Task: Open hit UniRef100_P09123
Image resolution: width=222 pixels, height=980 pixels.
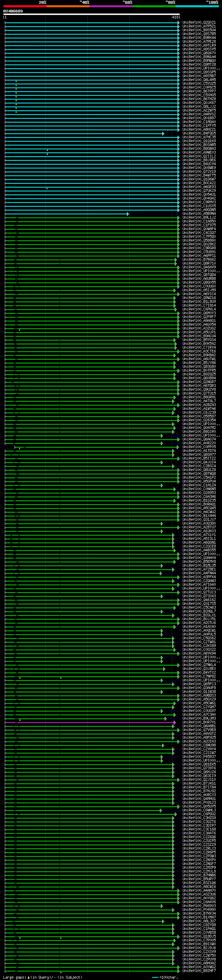Action: point(199,802)
